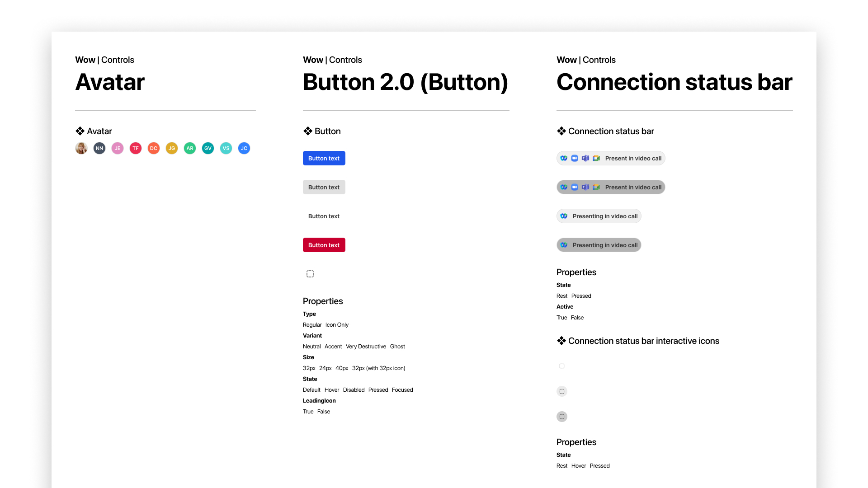Click the teal GV avatar
Screen dimensions: 868x488
208,148
